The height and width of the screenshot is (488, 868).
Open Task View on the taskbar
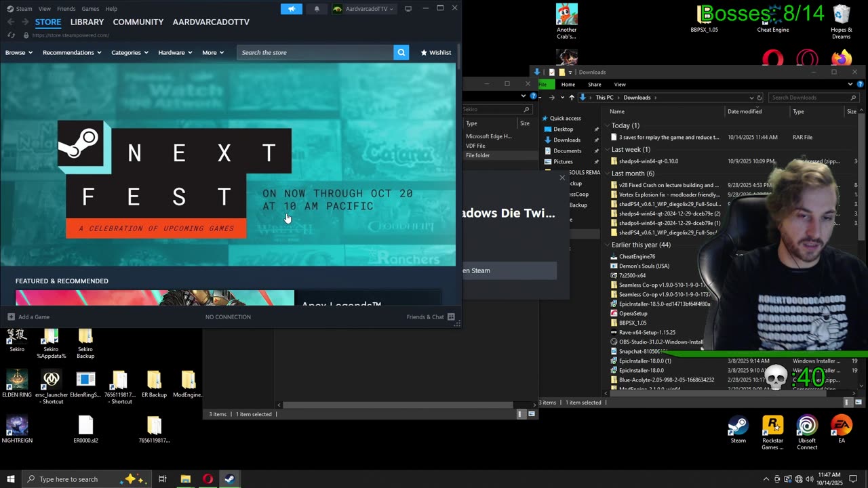pyautogui.click(x=163, y=479)
